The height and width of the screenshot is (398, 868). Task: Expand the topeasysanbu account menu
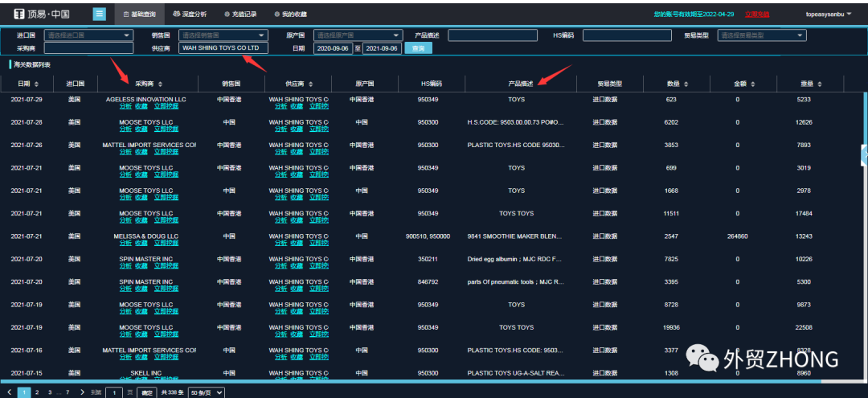(828, 14)
